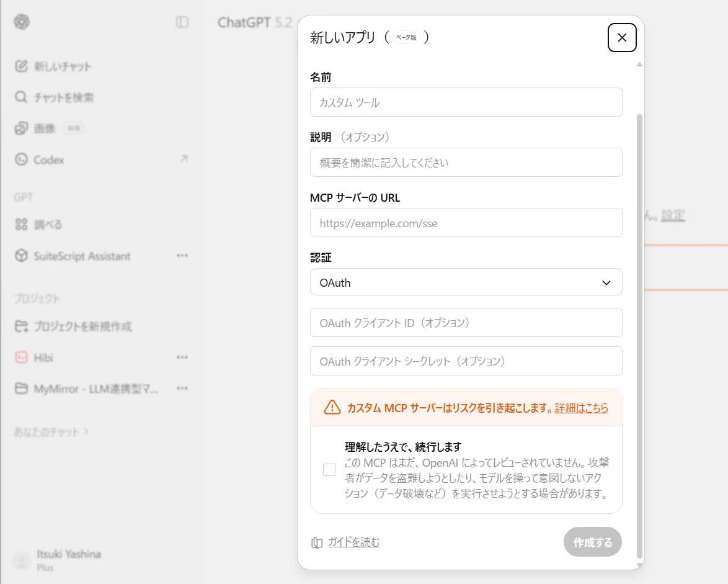Image resolution: width=728 pixels, height=584 pixels.
Task: Select SuiteScript Assistant in sidebar
Action: tap(82, 256)
